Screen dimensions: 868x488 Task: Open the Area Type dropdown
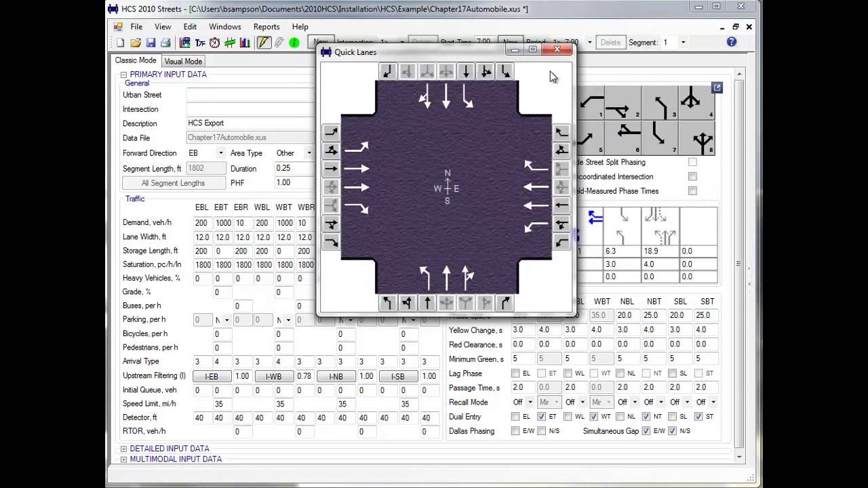click(x=309, y=153)
